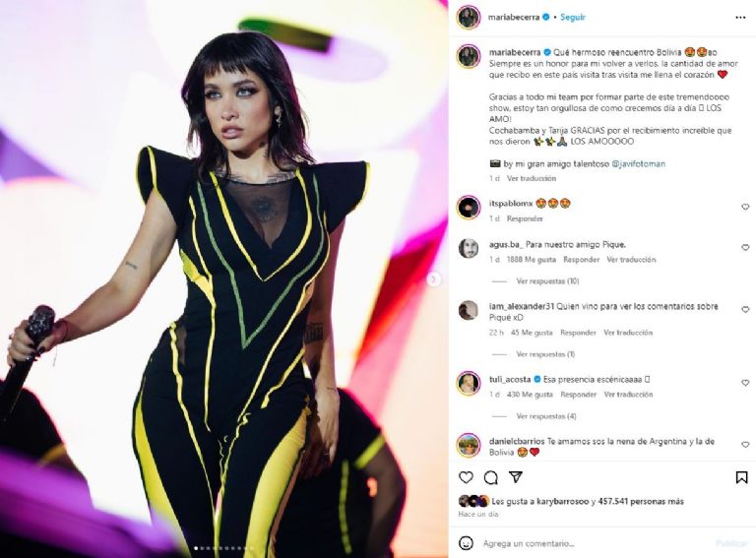
Task: Reply to tuli_acosta's comment
Action: click(x=578, y=395)
